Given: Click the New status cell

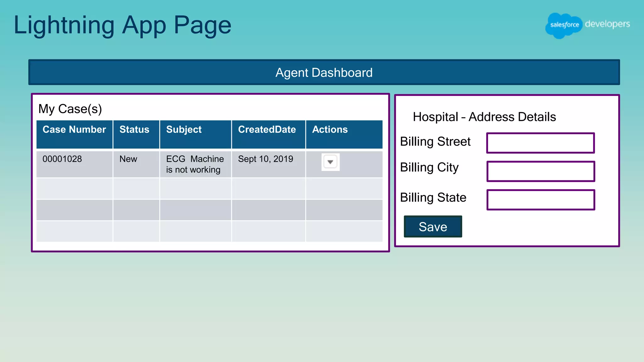Looking at the screenshot, I should pyautogui.click(x=136, y=164).
